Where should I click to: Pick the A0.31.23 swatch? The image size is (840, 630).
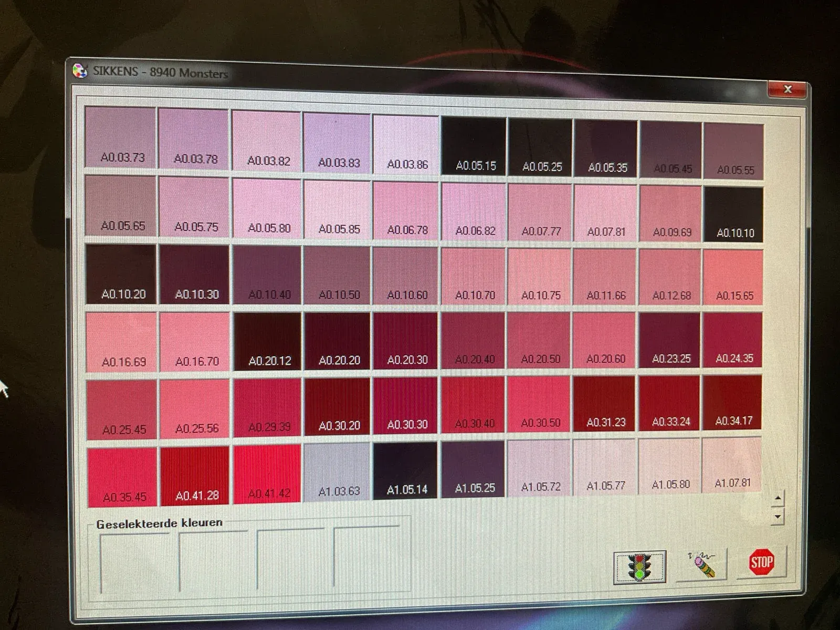(x=604, y=403)
